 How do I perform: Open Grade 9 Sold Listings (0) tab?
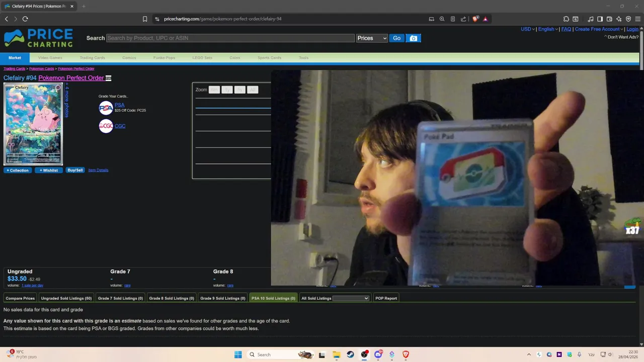[223, 298]
